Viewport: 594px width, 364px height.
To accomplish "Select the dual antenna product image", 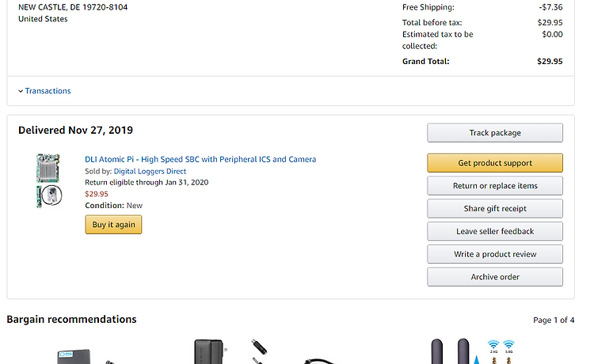I will tap(450, 351).
